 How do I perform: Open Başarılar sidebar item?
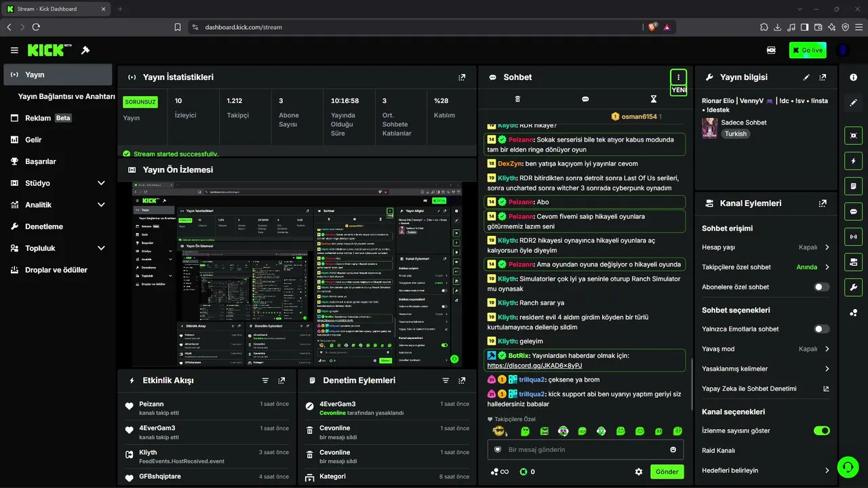(58, 161)
